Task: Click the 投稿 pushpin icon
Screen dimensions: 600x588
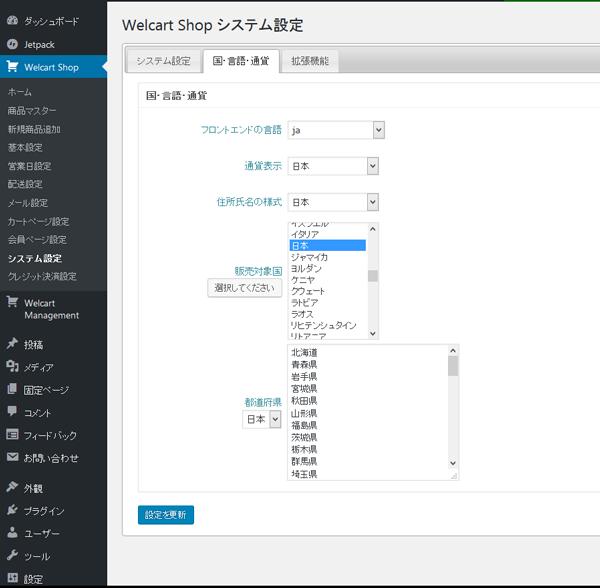Action: point(12,344)
